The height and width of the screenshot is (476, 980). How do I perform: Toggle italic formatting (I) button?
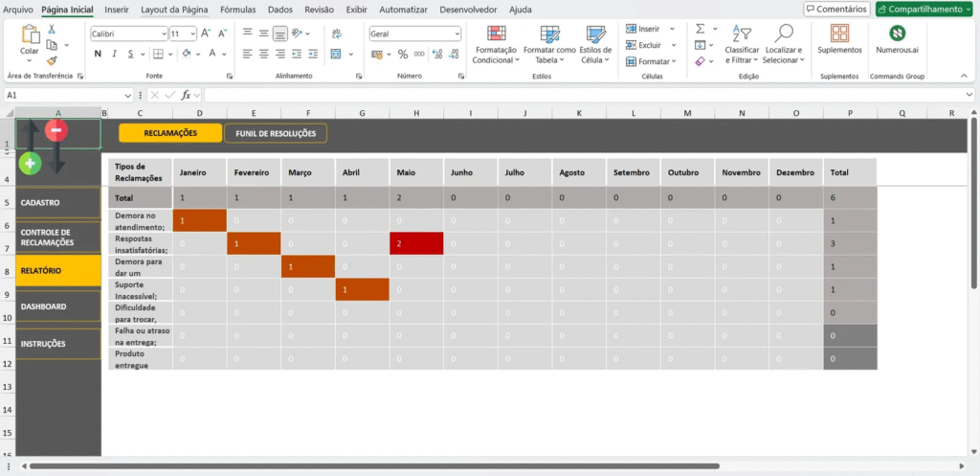(113, 54)
